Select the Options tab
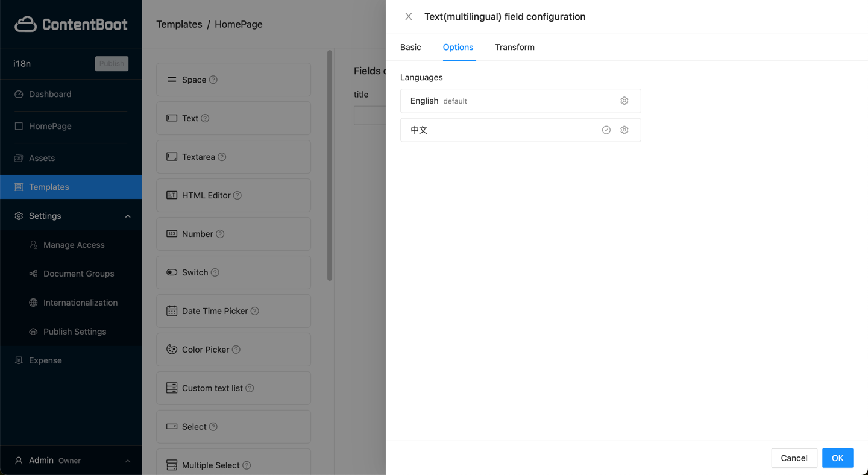This screenshot has height=475, width=868. tap(458, 47)
